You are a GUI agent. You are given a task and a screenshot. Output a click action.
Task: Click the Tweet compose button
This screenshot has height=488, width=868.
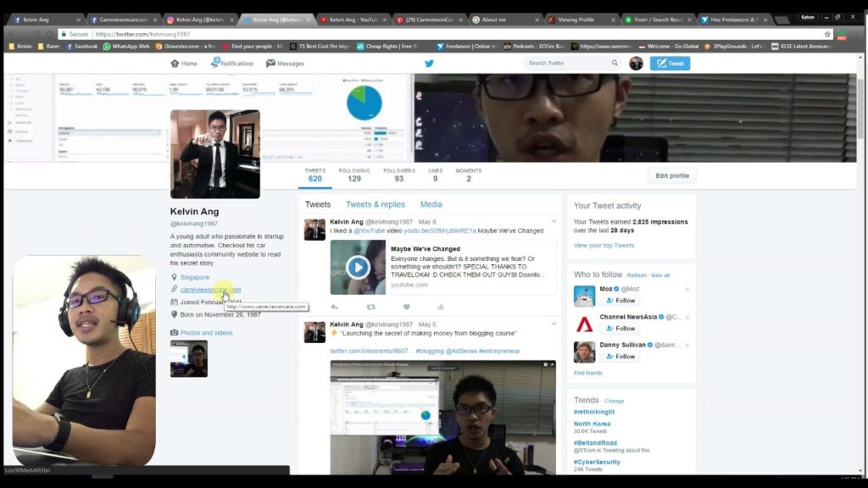(x=670, y=63)
